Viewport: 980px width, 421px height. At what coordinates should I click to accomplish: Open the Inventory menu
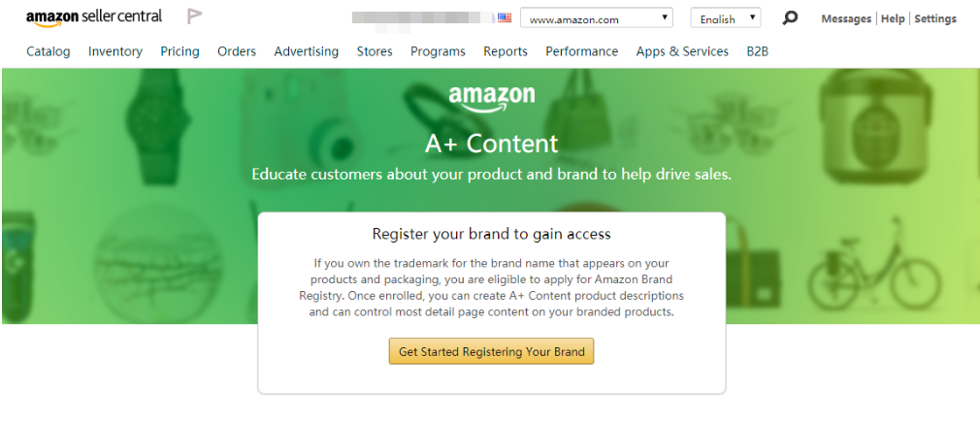pyautogui.click(x=115, y=51)
